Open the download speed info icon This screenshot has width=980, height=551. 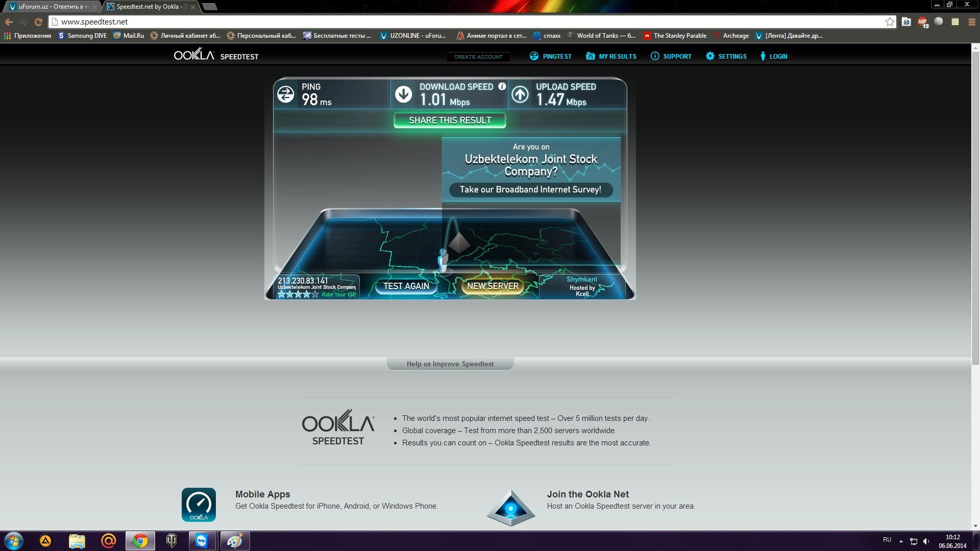(x=502, y=86)
